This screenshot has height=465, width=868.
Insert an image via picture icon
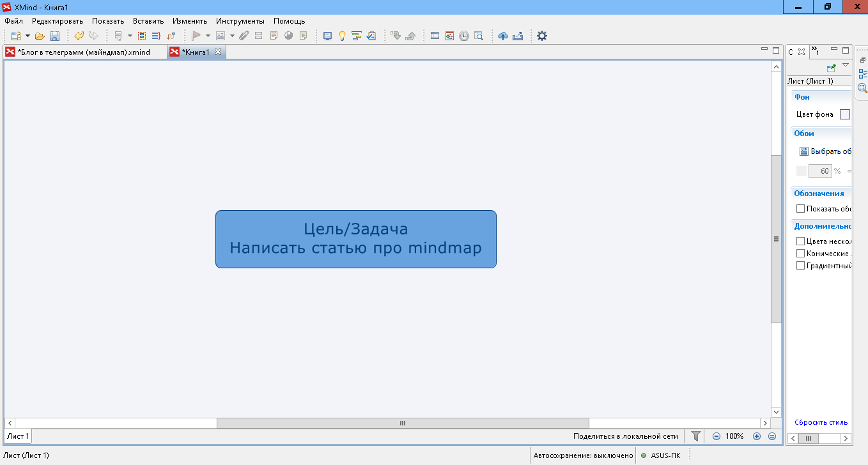[221, 36]
